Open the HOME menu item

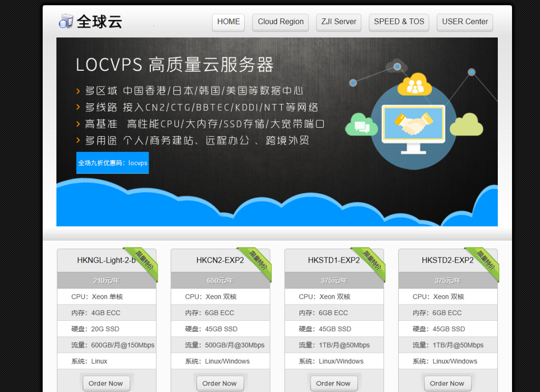click(228, 22)
